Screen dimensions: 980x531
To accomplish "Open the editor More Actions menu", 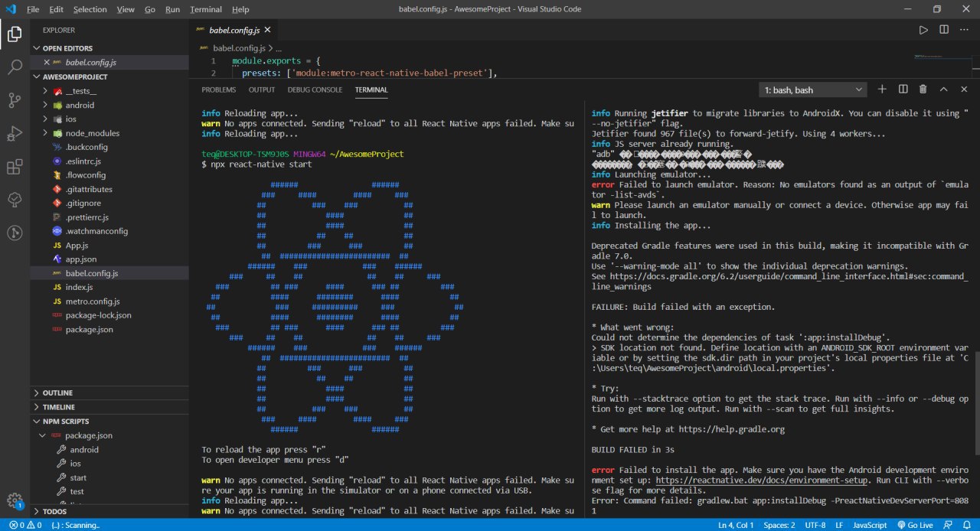I will (965, 30).
